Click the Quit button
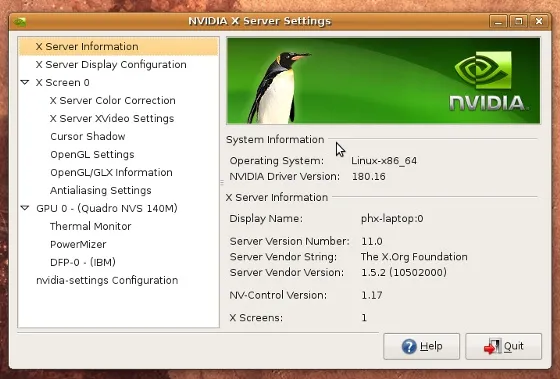 click(504, 346)
